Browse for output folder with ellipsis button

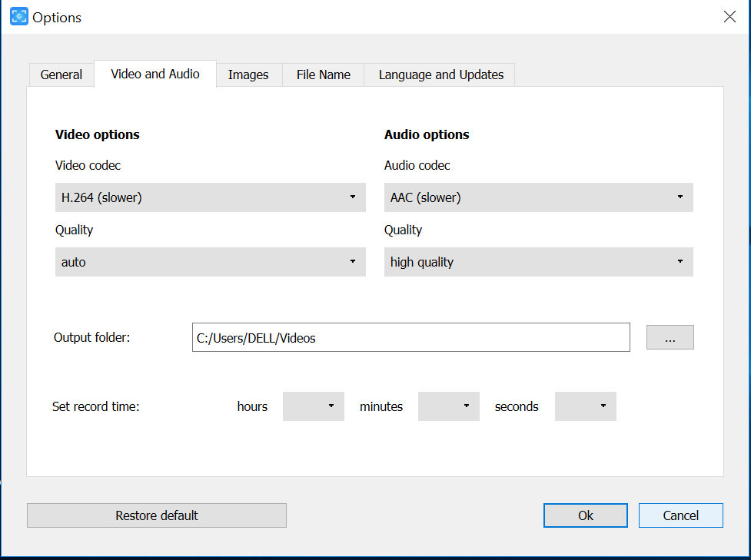tap(670, 338)
